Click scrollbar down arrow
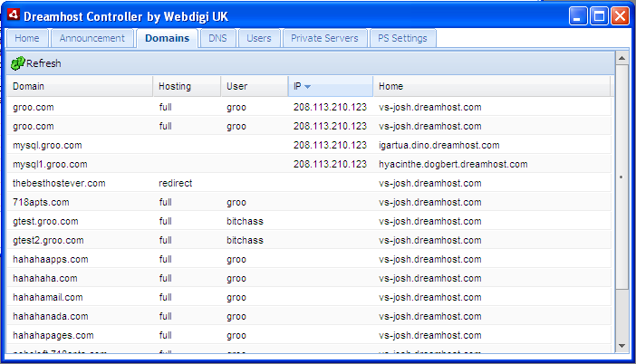636x364 pixels. (x=622, y=346)
